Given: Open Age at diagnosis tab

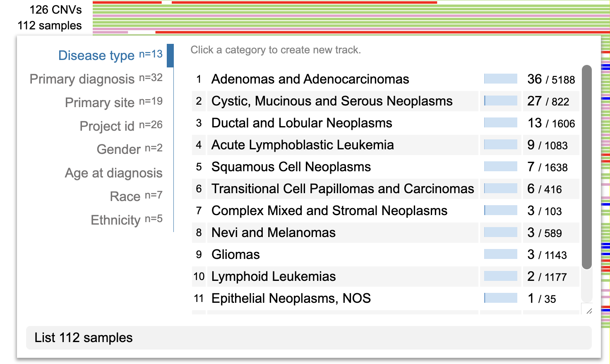Looking at the screenshot, I should [113, 173].
